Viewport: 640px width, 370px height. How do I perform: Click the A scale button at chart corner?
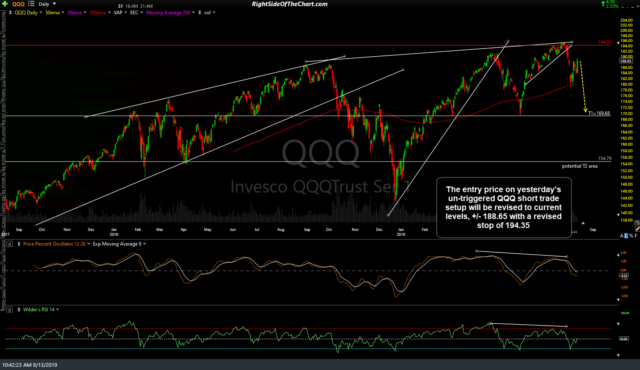click(x=622, y=236)
